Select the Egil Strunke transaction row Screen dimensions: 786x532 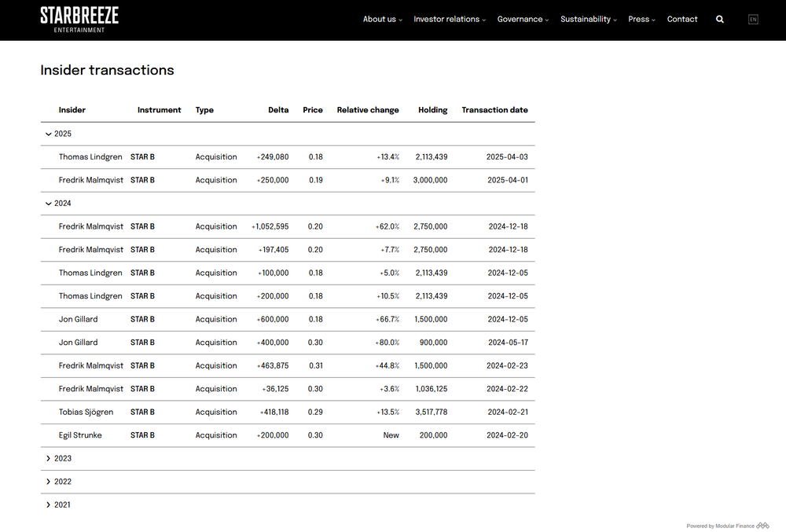288,435
